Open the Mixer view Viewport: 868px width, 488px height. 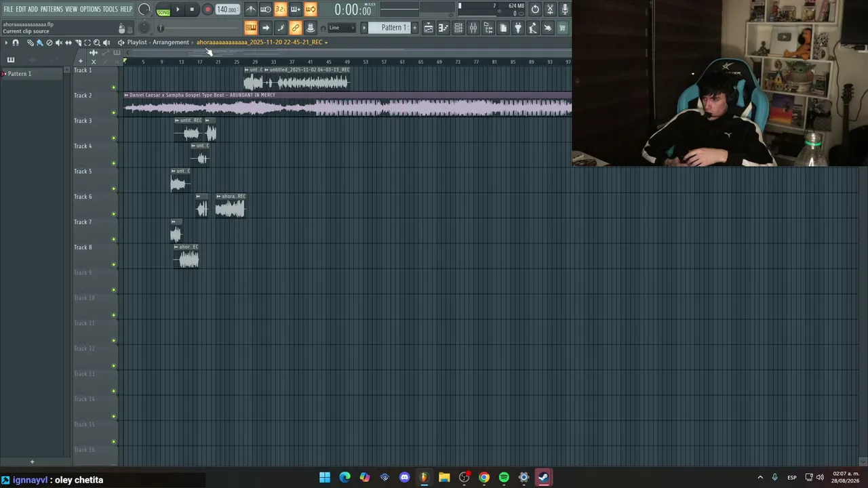point(473,28)
